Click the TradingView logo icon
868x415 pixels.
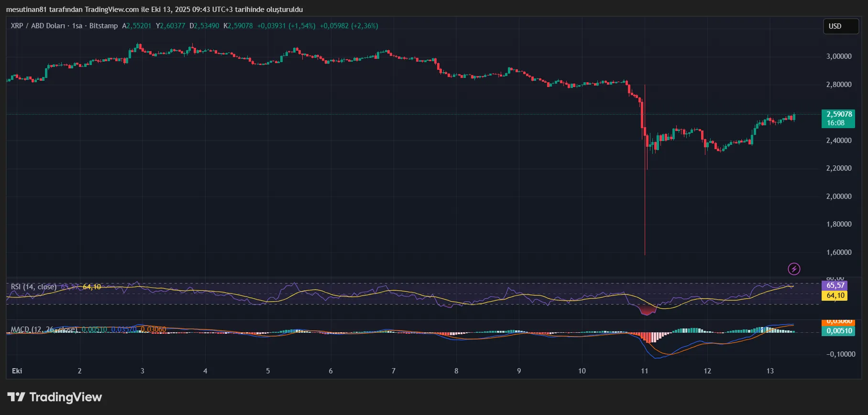[x=16, y=397]
